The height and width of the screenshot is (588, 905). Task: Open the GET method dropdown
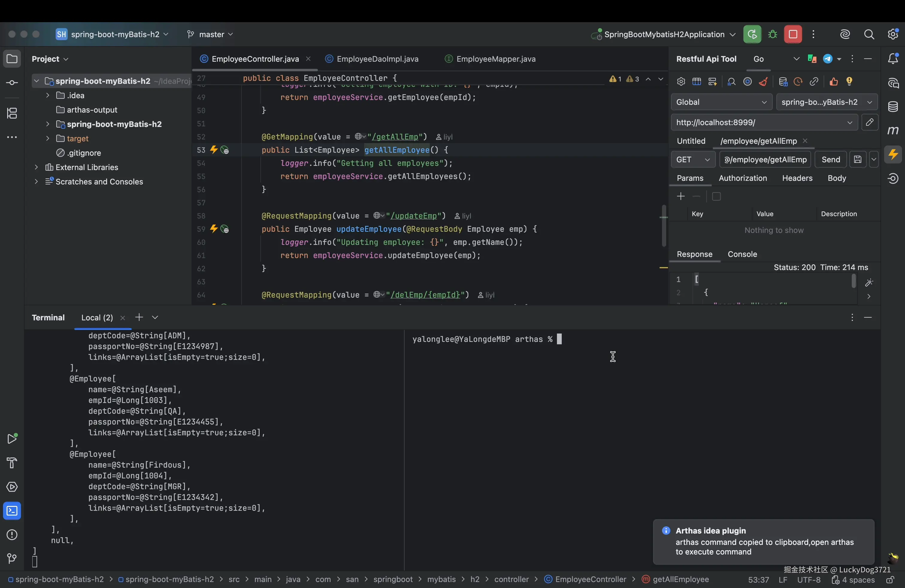pos(693,160)
